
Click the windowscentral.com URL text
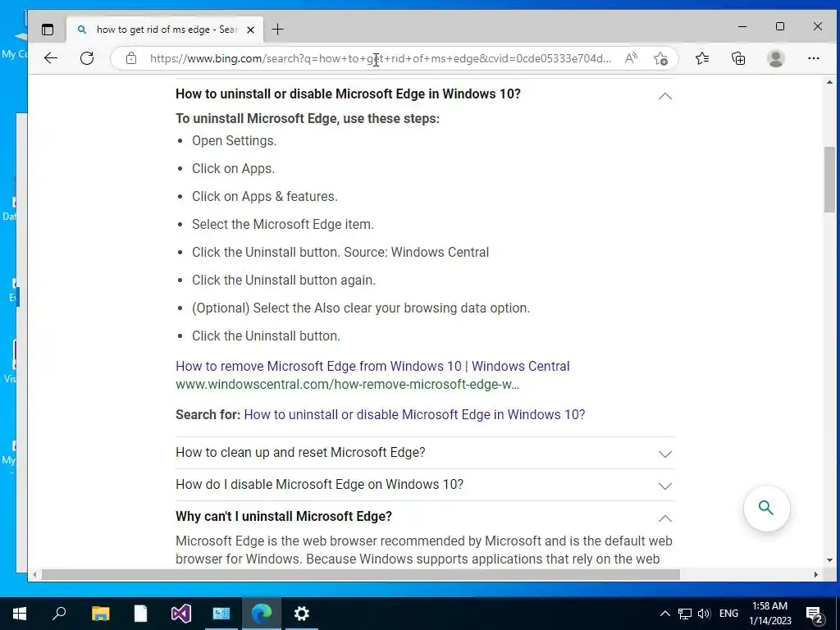347,384
